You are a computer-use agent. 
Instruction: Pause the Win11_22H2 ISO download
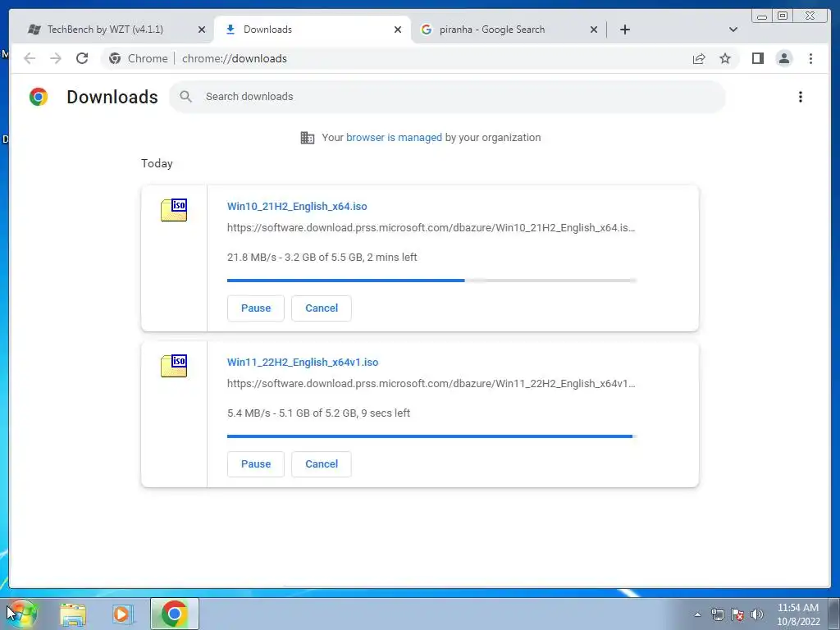click(x=256, y=464)
